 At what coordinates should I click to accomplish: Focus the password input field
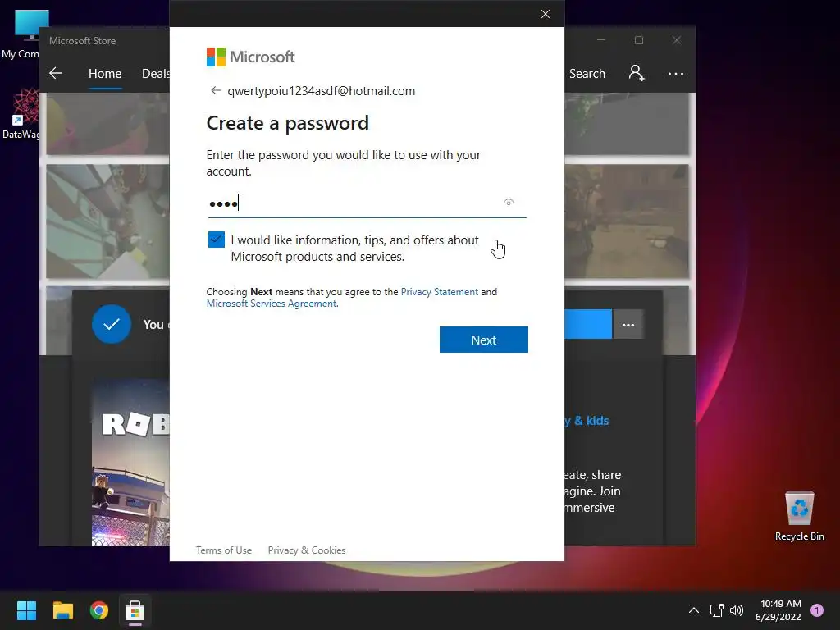pyautogui.click(x=367, y=203)
